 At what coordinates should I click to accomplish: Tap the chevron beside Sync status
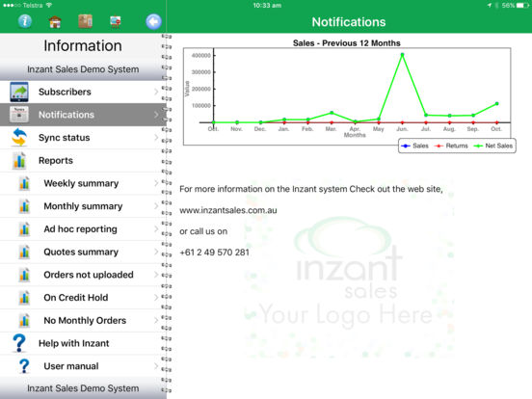click(x=156, y=138)
